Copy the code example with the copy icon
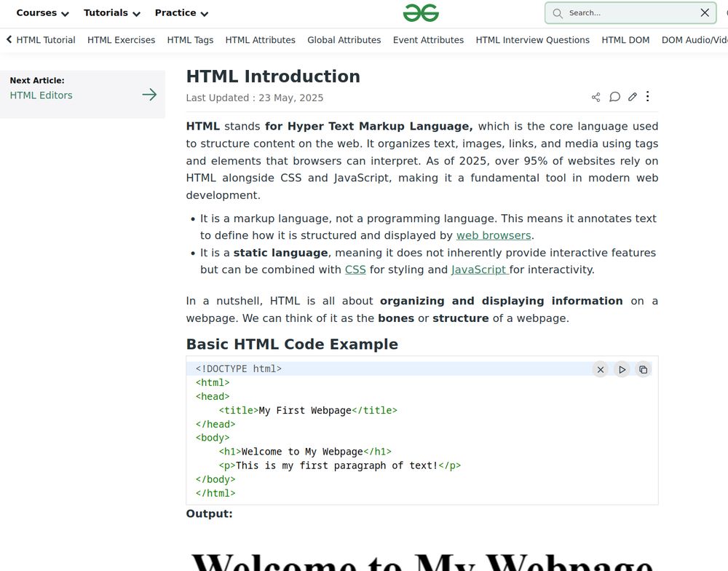Screen dimensions: 728x571 coord(644,369)
